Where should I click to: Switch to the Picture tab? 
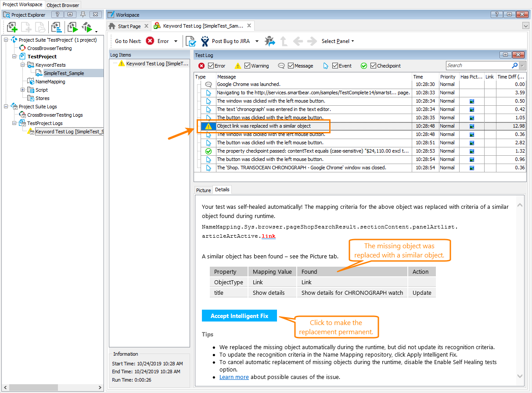(x=203, y=190)
